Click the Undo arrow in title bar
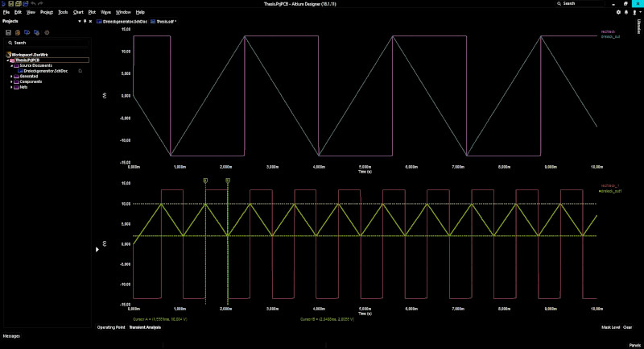644x349 pixels. [x=33, y=4]
